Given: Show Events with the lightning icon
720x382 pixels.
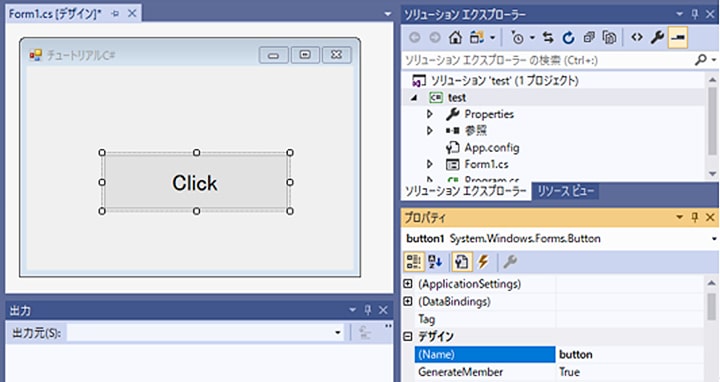Looking at the screenshot, I should coord(483,262).
